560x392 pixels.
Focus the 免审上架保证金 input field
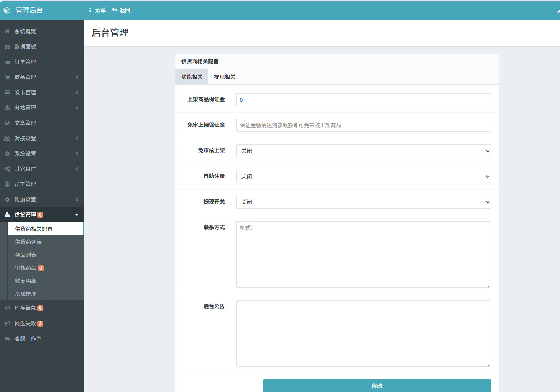[x=364, y=125]
